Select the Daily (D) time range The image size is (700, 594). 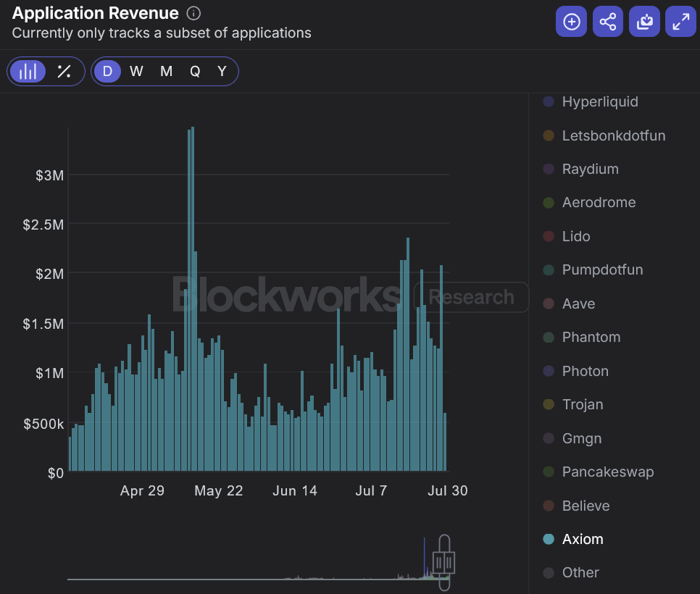coord(107,71)
